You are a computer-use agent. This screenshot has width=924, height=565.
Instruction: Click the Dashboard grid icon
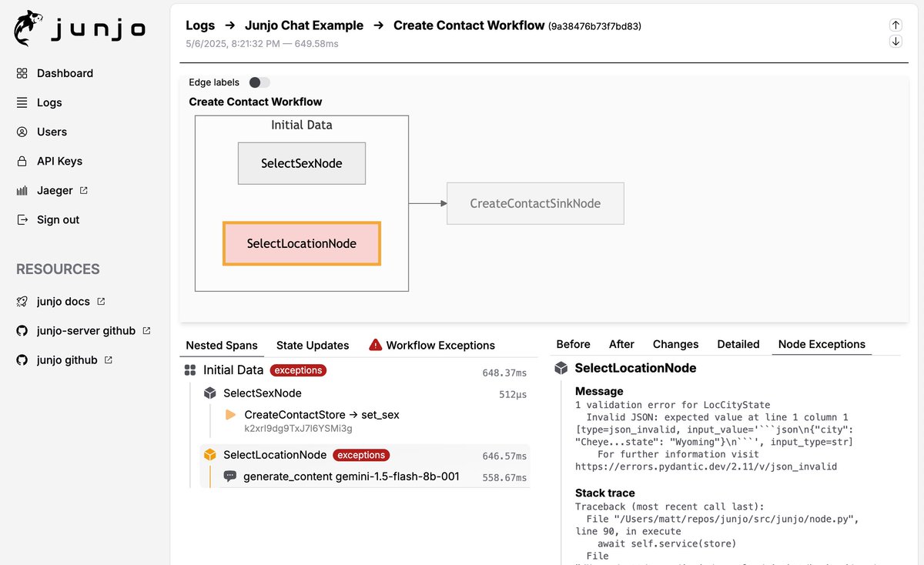(x=22, y=73)
